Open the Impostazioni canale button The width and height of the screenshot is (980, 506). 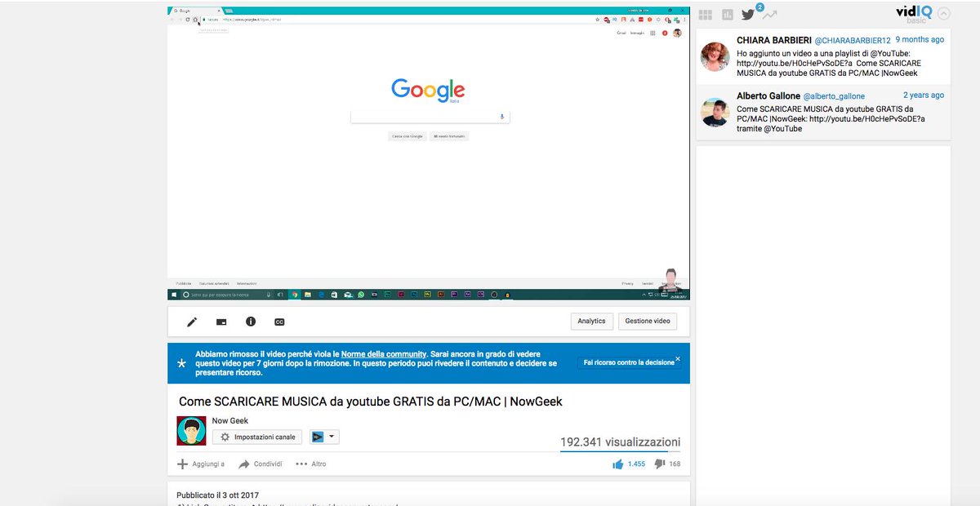[x=257, y=437]
